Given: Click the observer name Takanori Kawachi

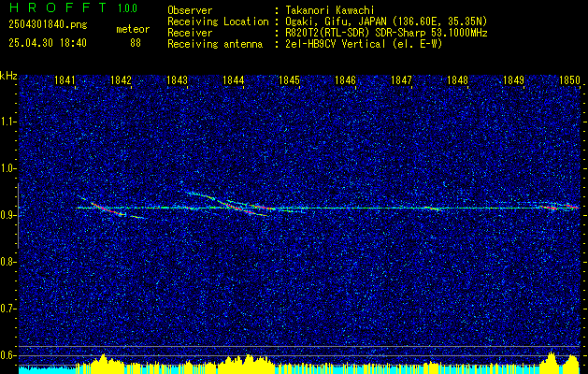Looking at the screenshot, I should click(x=330, y=10).
